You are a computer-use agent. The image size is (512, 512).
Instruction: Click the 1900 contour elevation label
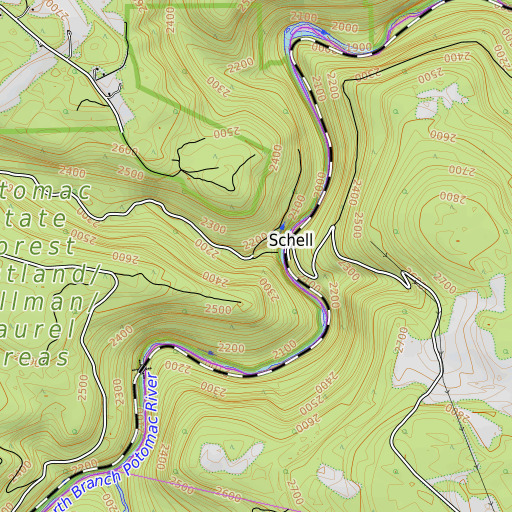359,48
